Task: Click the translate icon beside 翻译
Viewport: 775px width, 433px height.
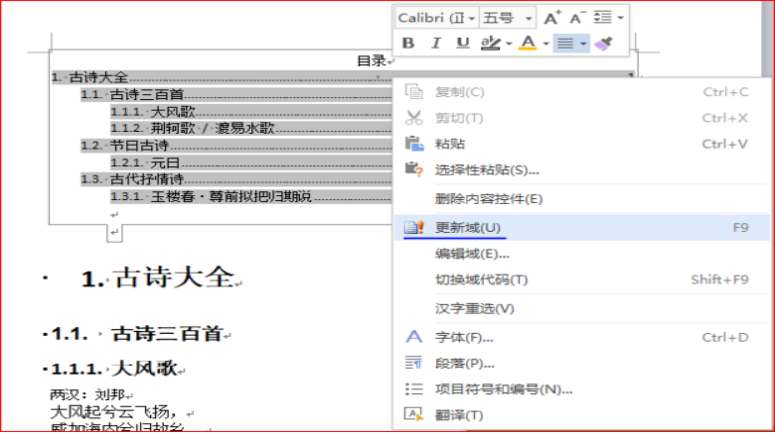Action: 413,414
